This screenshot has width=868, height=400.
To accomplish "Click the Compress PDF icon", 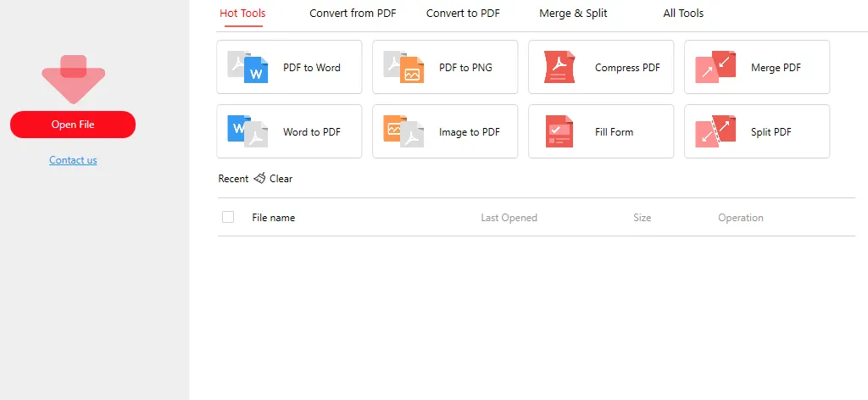I will tap(559, 67).
